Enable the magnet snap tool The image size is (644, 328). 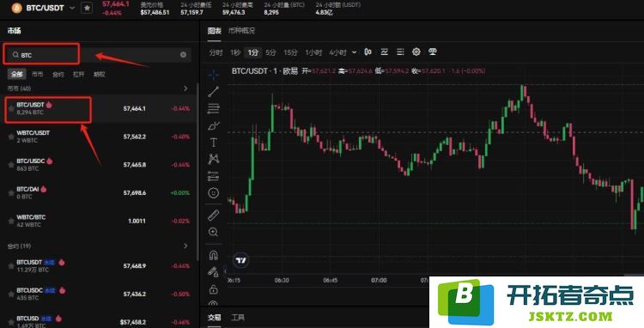[x=214, y=255]
